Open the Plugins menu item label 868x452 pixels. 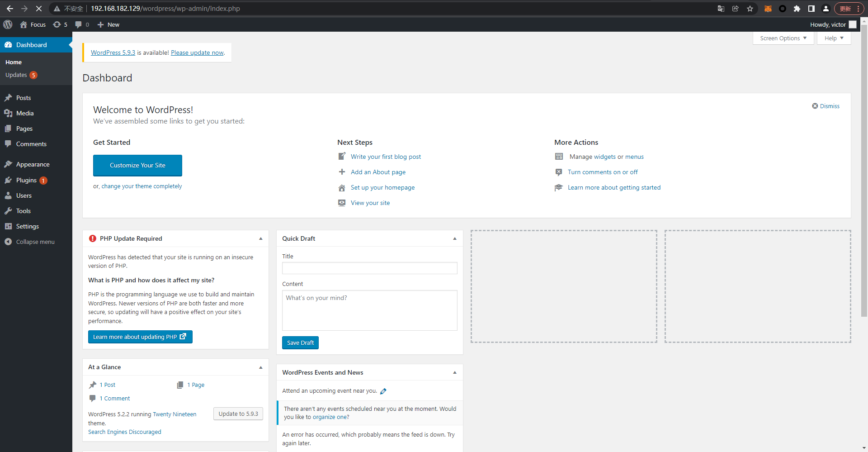click(26, 180)
